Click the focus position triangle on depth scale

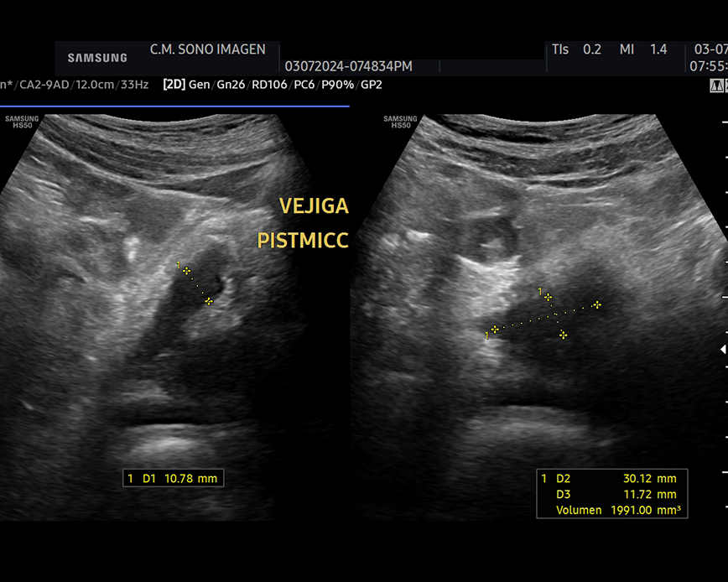(723, 350)
